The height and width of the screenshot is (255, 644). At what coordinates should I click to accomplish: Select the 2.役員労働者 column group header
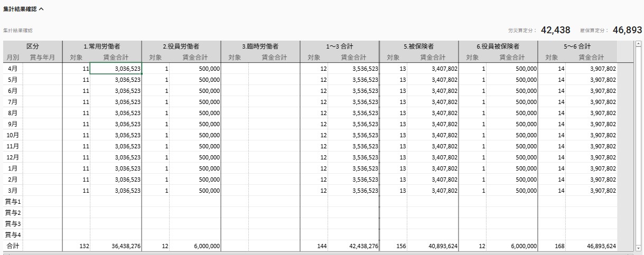[x=181, y=46]
